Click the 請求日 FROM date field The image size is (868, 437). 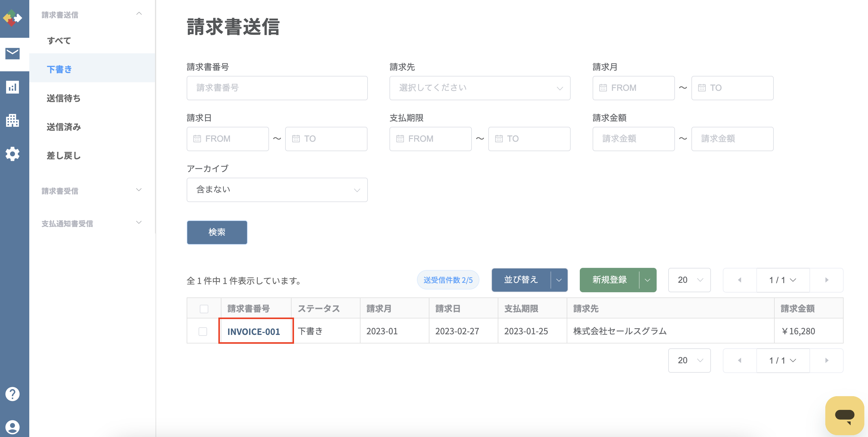228,139
